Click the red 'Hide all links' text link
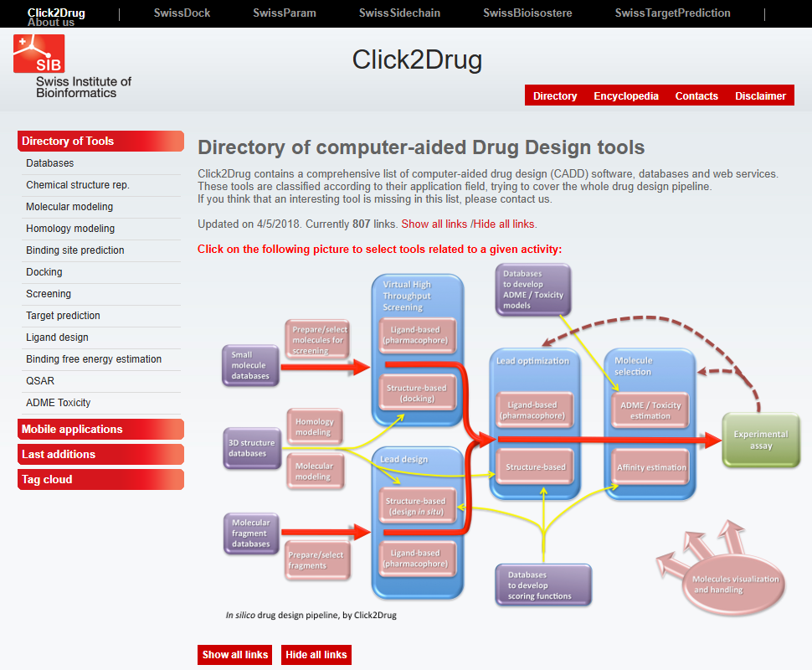This screenshot has width=812, height=670. pos(504,224)
